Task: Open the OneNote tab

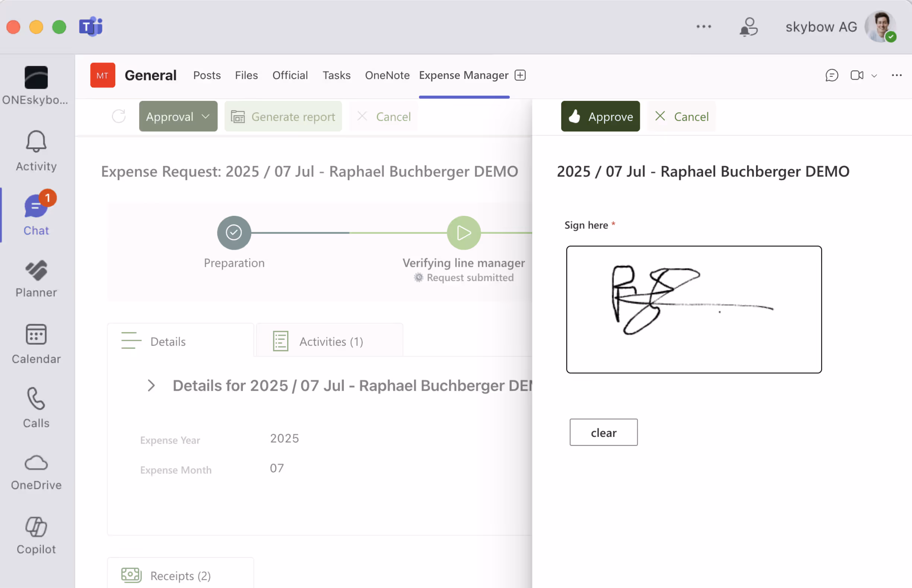Action: 387,75
